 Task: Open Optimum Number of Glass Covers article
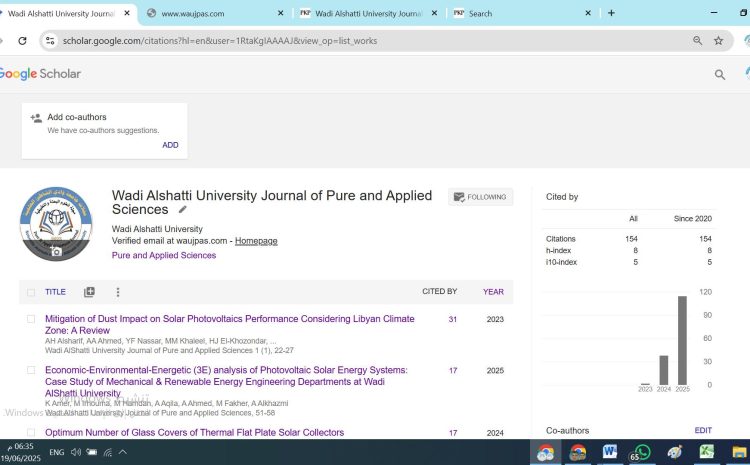(194, 432)
